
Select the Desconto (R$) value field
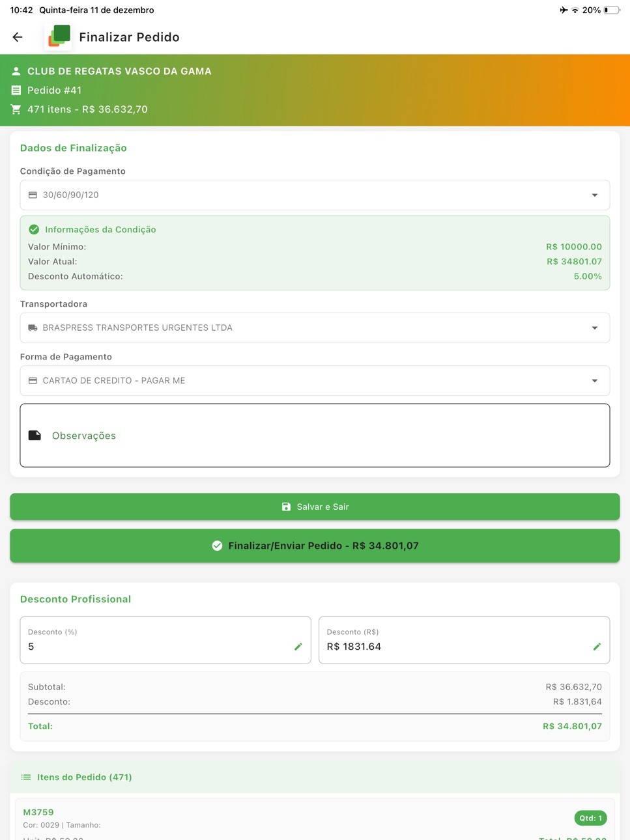click(x=464, y=640)
